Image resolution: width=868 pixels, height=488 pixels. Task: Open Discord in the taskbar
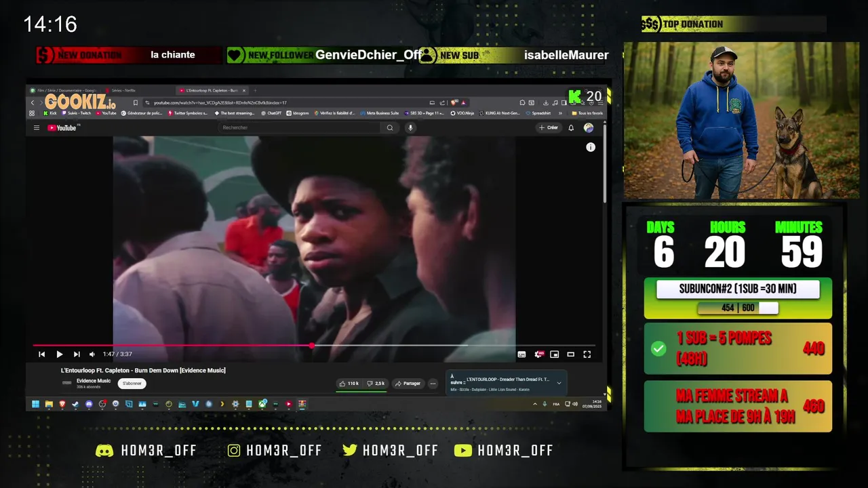tap(89, 404)
